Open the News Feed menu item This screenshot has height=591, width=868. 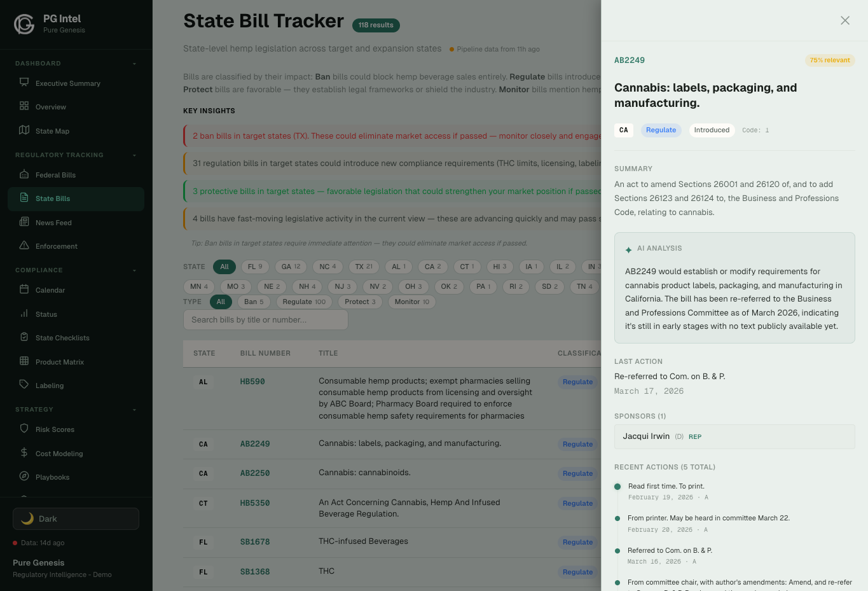(53, 223)
